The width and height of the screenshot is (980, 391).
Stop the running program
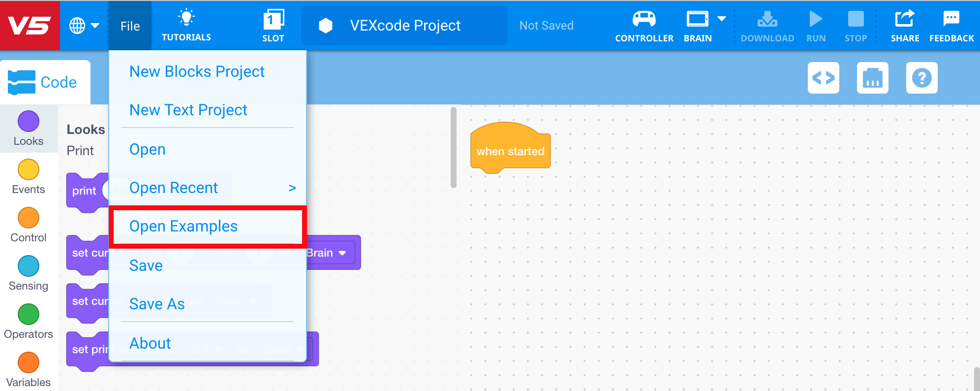click(856, 25)
